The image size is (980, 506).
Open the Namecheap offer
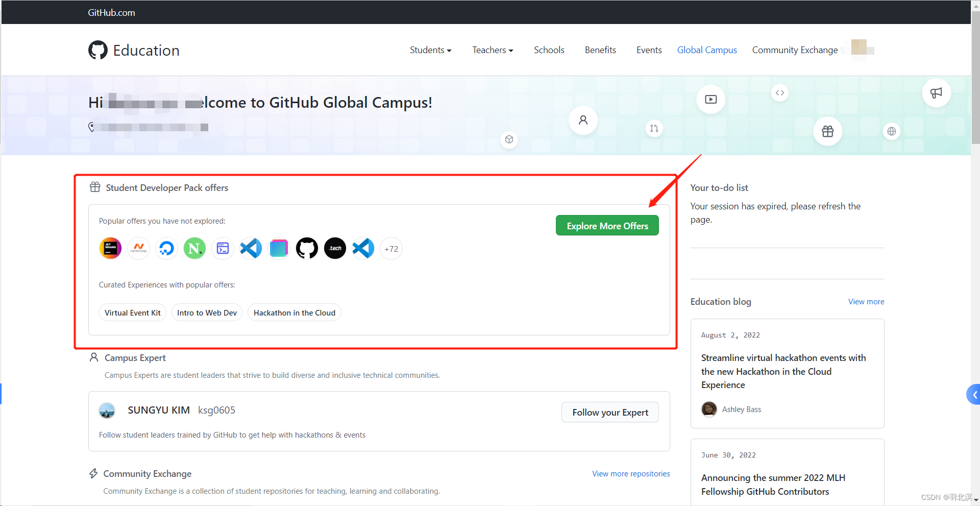(x=138, y=248)
